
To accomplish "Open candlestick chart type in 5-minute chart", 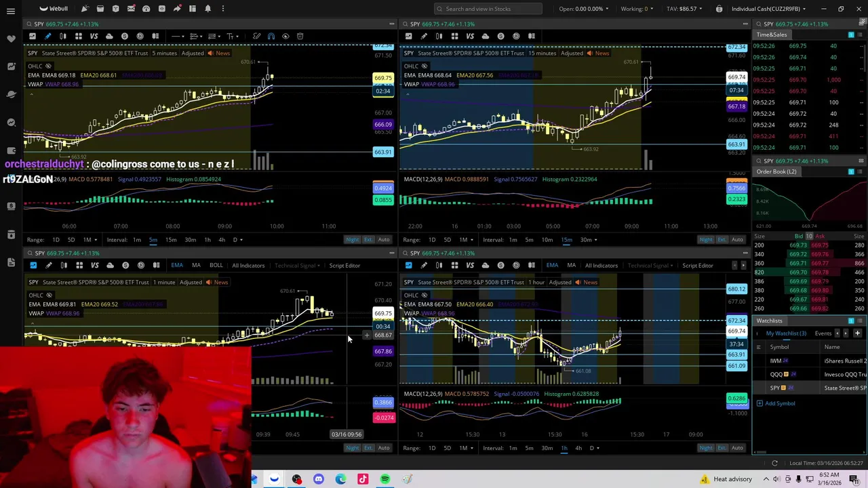I will [x=63, y=36].
